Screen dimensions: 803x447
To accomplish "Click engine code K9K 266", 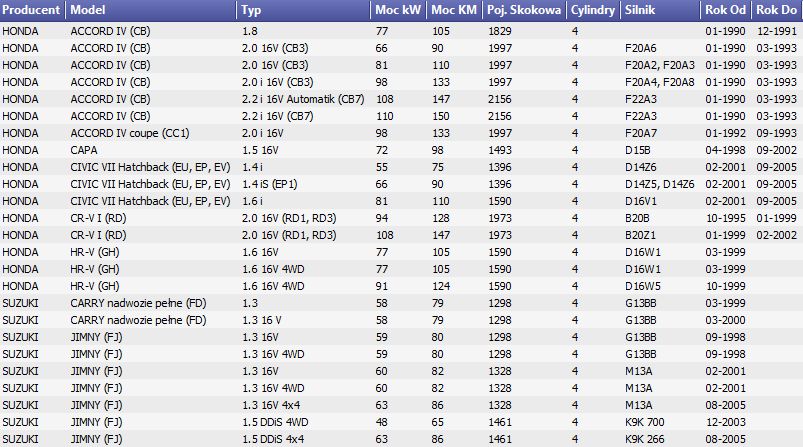I will coord(645,439).
